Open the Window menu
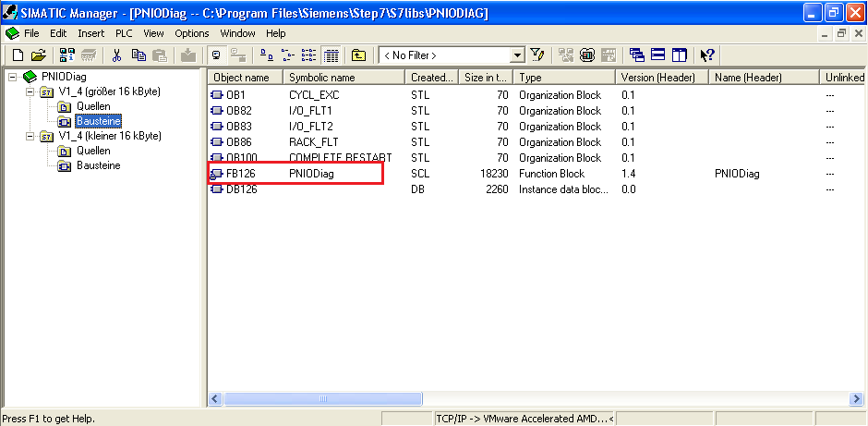Viewport: 868px width, 426px height. click(237, 33)
